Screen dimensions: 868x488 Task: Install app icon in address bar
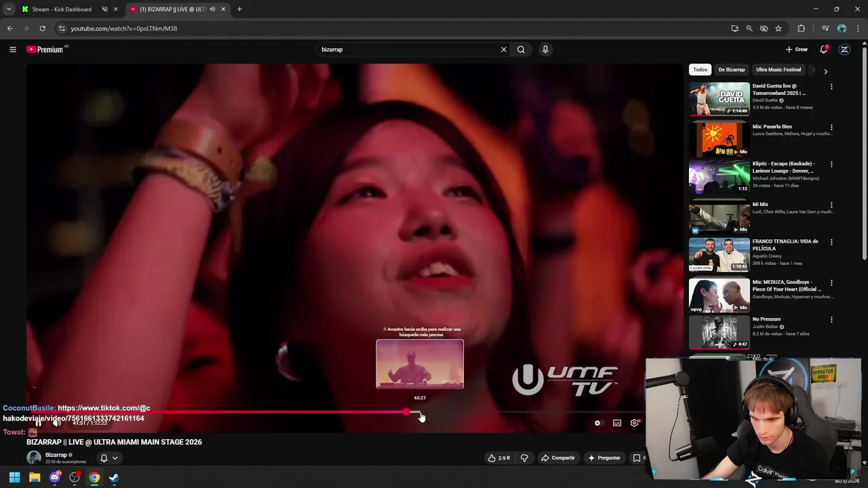click(x=734, y=28)
